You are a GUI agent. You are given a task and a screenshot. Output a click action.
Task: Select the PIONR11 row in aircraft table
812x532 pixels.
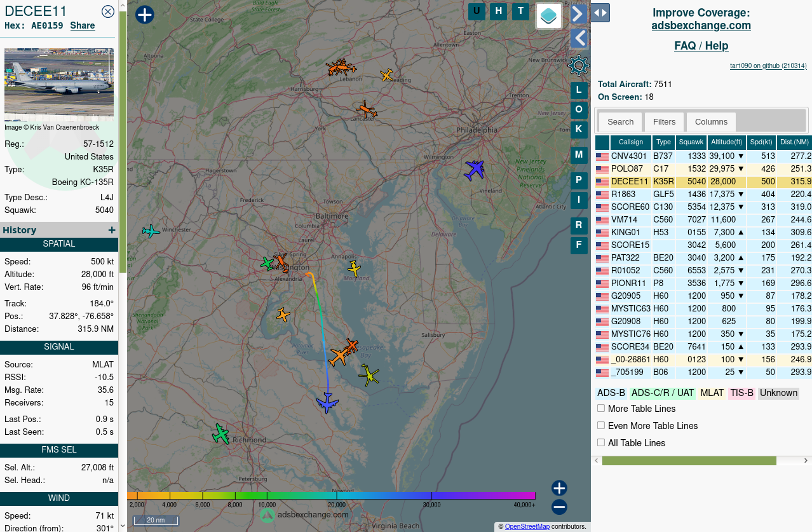pyautogui.click(x=703, y=283)
